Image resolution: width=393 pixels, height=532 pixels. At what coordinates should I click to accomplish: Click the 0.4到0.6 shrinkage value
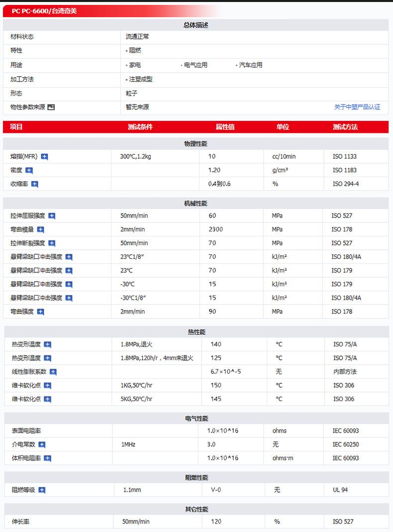219,184
